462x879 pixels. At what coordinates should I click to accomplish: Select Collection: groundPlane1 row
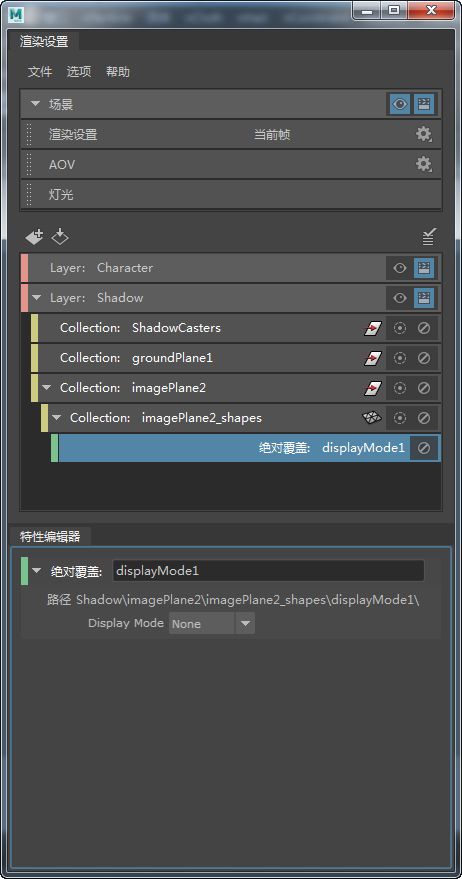pos(235,358)
